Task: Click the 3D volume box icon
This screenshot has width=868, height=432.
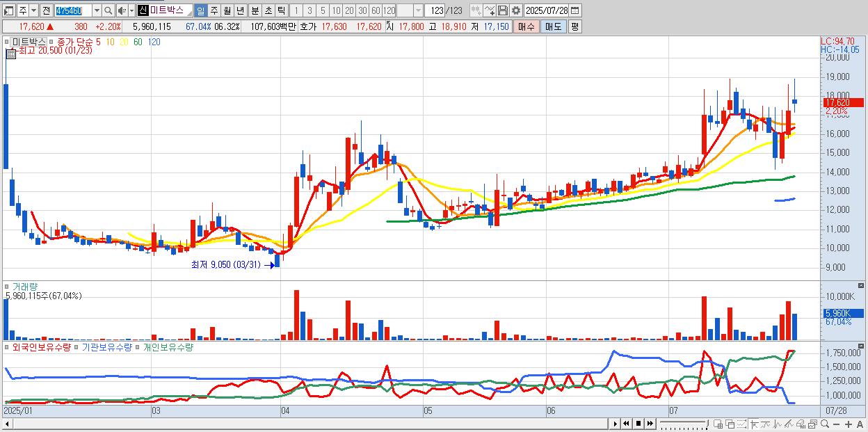Action: (801, 424)
